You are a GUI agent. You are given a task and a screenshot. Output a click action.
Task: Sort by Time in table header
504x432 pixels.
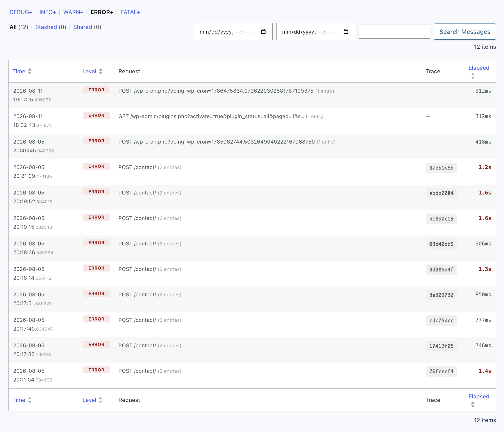(22, 71)
